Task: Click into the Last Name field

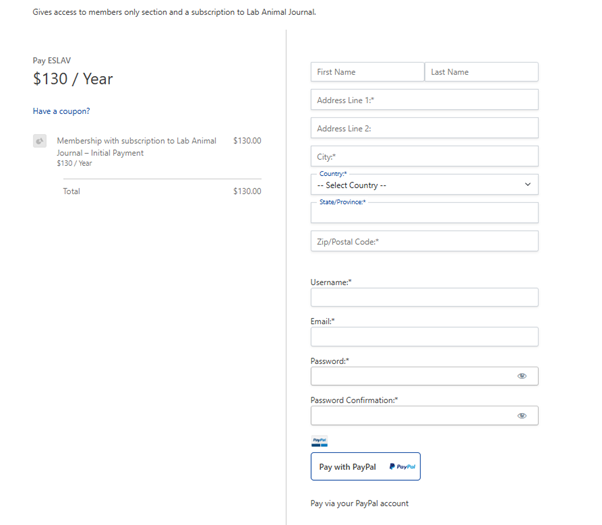Action: (481, 72)
